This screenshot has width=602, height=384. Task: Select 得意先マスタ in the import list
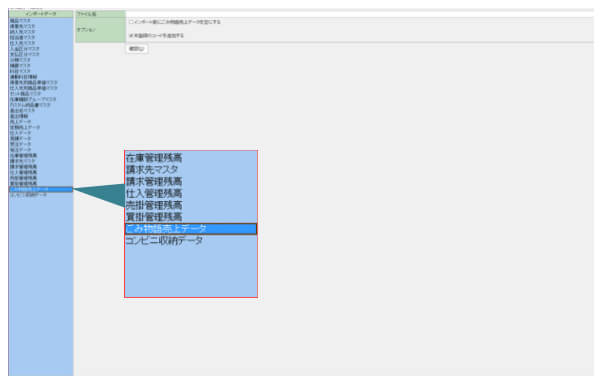tap(22, 26)
